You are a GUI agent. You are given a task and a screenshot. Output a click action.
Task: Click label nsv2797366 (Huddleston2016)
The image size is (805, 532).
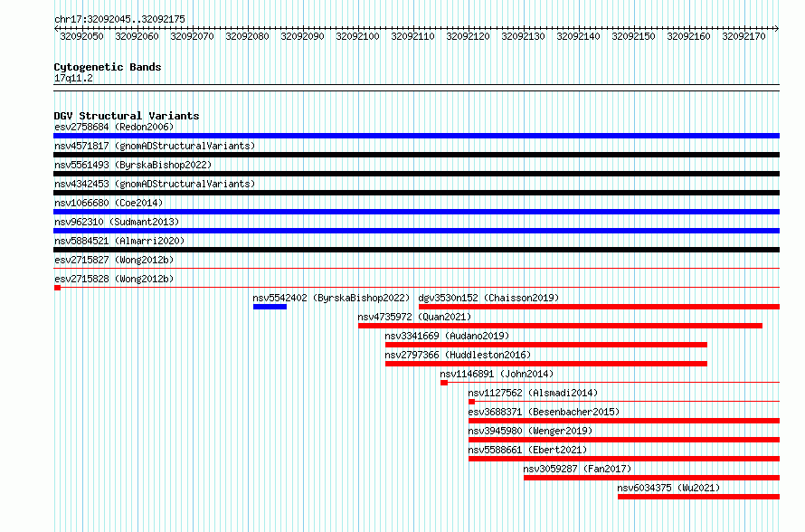(x=458, y=355)
